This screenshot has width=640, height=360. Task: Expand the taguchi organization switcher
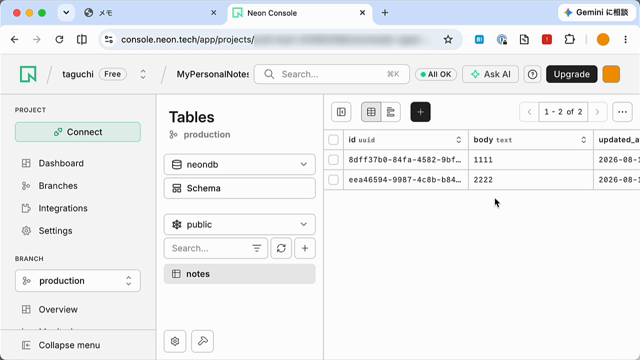tap(143, 74)
